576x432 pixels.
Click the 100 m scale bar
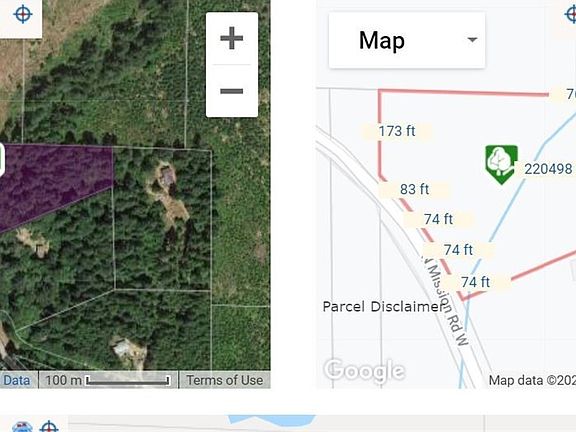coord(108,380)
